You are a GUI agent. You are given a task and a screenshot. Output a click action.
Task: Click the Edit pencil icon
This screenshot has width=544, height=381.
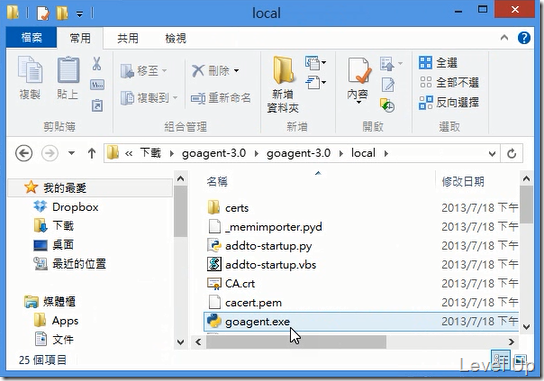(x=388, y=85)
